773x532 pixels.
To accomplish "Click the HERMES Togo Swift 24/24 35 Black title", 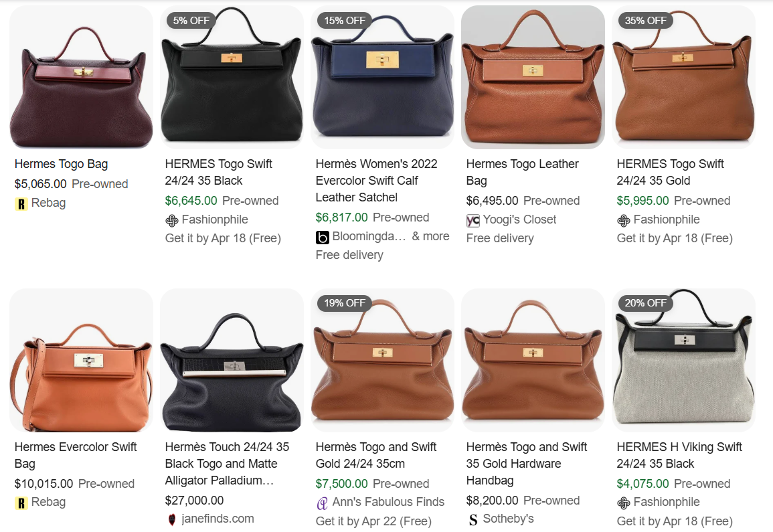I will click(218, 172).
